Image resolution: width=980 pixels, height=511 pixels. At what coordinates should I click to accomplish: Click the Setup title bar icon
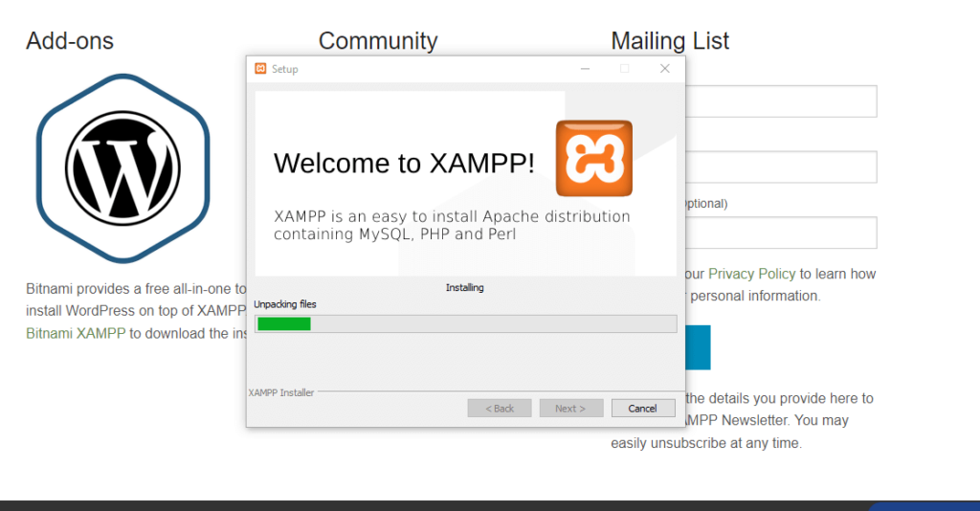[260, 69]
